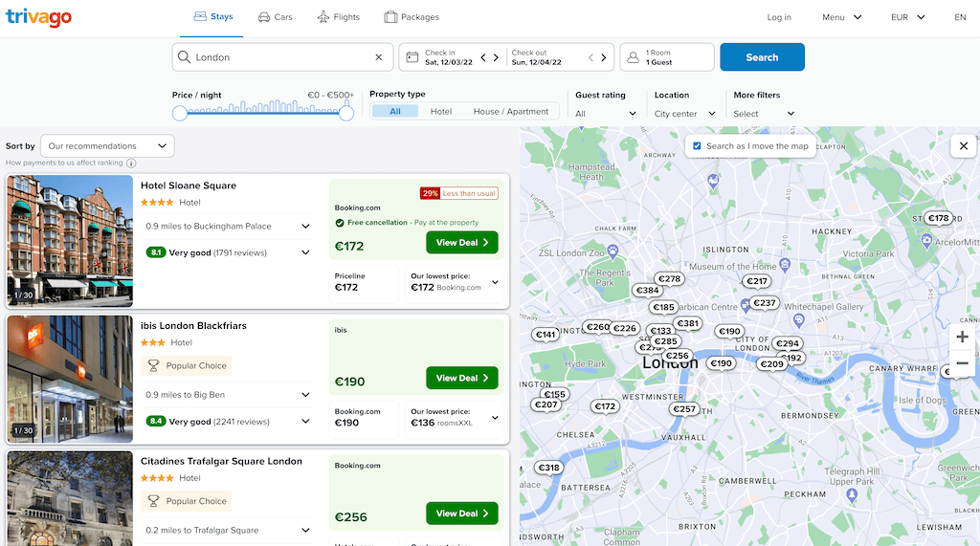Select the €294 map price marker
Viewport: 980px width, 546px height.
point(788,343)
